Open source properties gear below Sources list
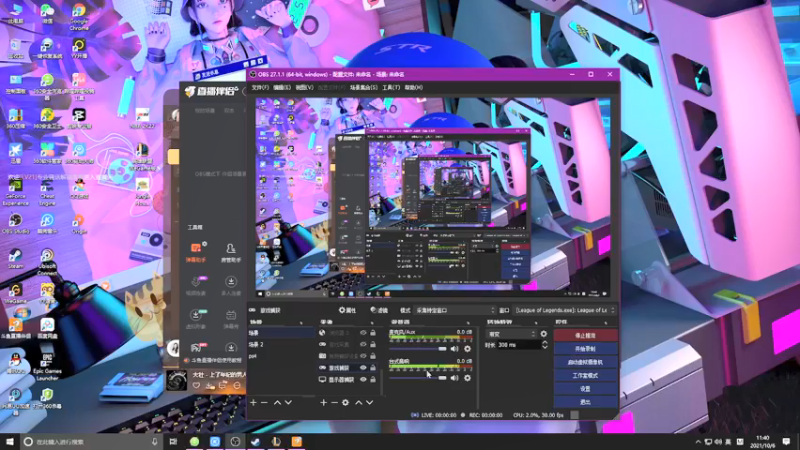This screenshot has width=800, height=450. pos(345,403)
